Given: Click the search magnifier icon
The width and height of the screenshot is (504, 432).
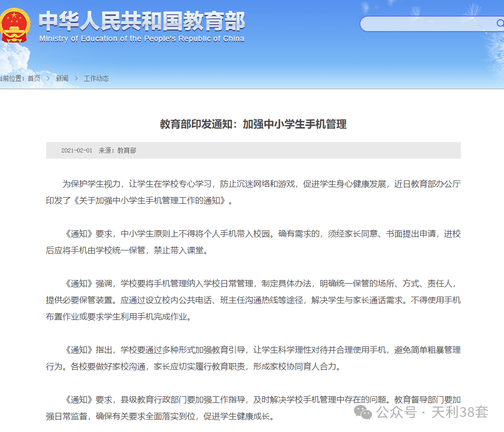Looking at the screenshot, I should pyautogui.click(x=500, y=23).
